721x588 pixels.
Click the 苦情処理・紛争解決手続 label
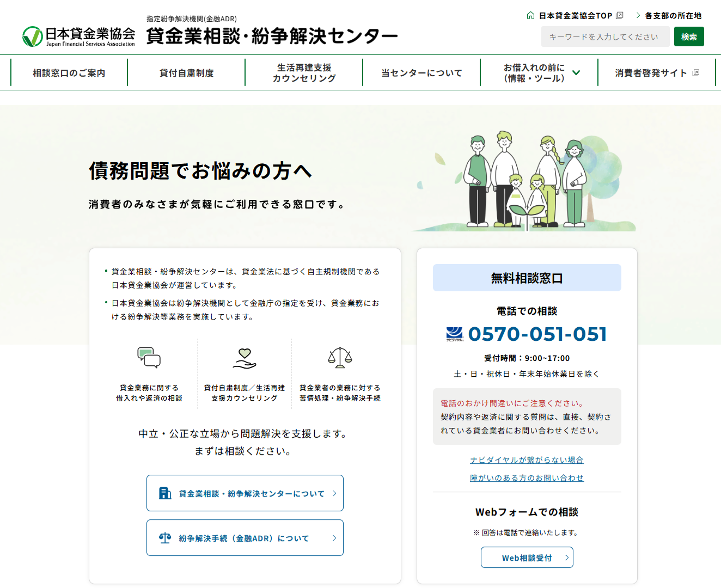click(340, 398)
